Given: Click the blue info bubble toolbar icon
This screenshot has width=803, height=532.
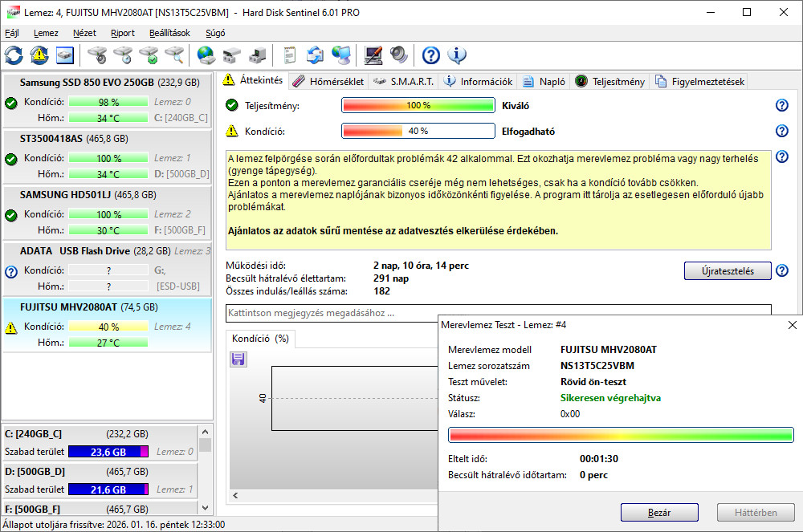Looking at the screenshot, I should (x=457, y=55).
